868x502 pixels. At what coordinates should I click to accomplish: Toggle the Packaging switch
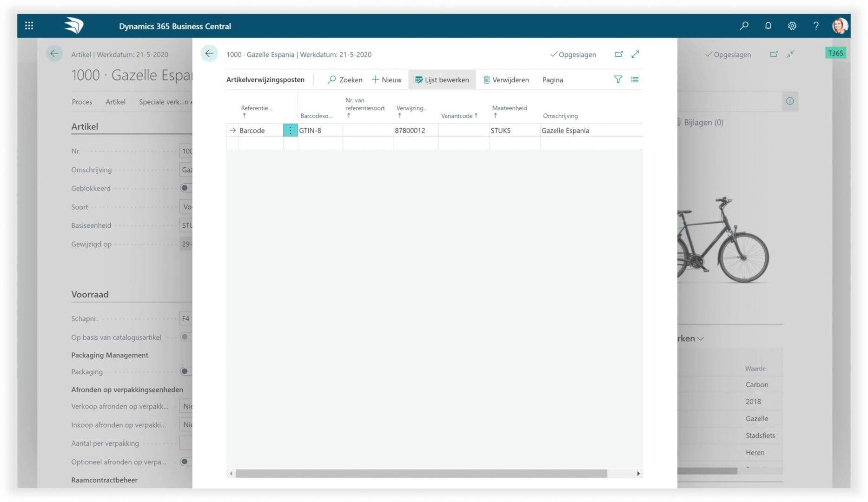186,371
